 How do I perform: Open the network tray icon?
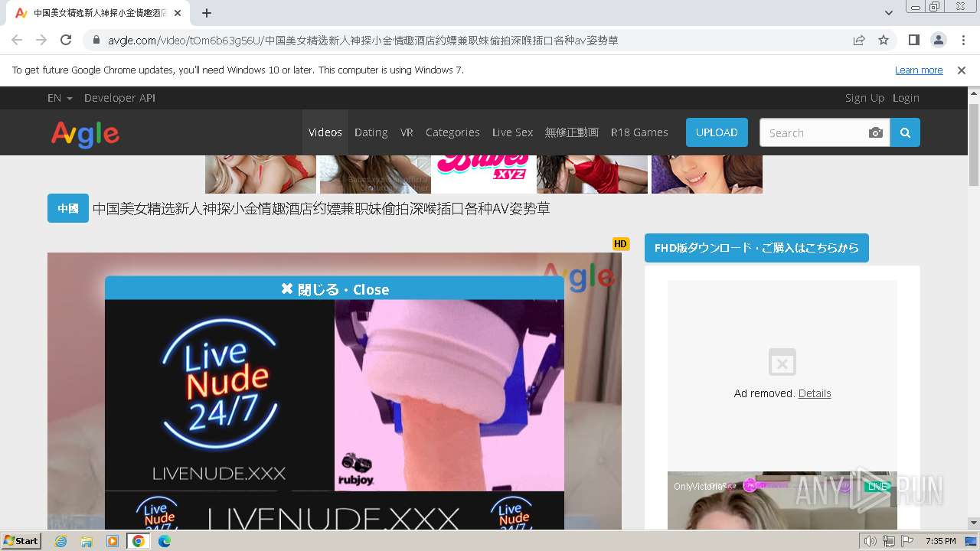(x=889, y=541)
